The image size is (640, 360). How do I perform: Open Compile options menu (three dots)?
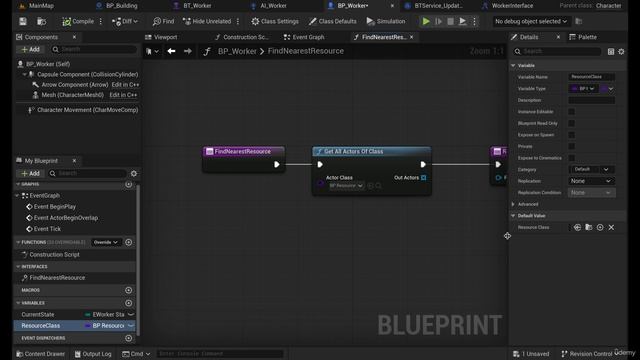tap(100, 21)
